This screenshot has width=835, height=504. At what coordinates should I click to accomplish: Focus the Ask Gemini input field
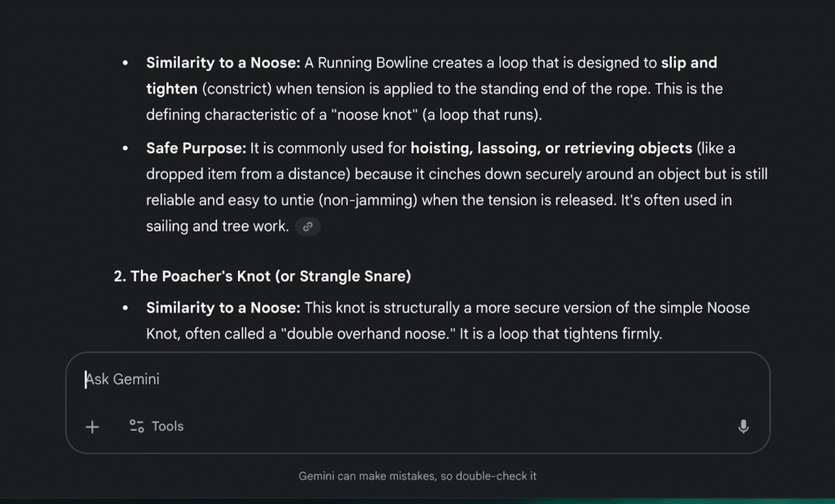(408, 379)
